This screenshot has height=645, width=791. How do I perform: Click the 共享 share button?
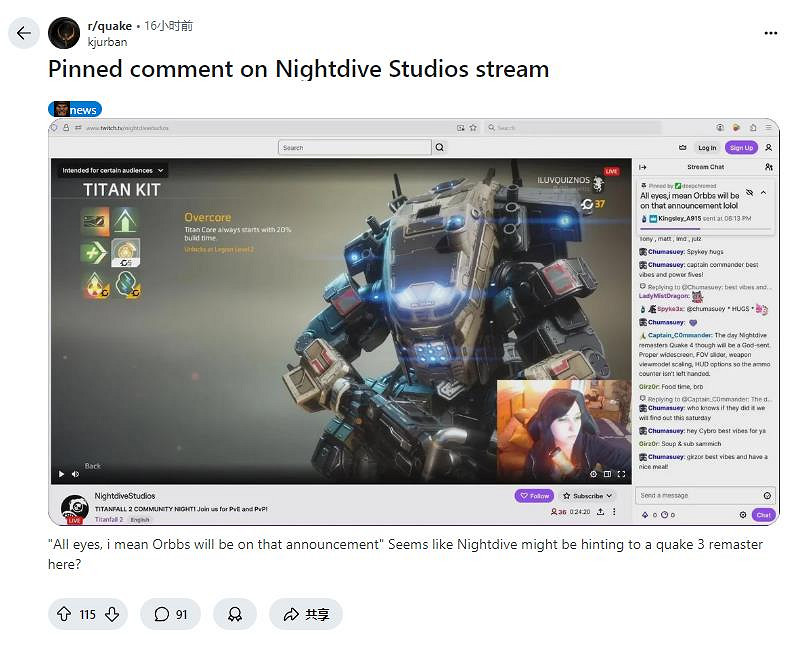coord(306,614)
